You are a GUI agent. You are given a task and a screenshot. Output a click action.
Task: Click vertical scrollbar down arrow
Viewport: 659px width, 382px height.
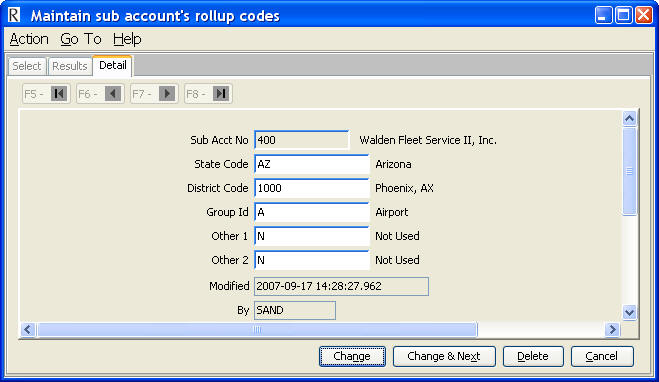[x=629, y=312]
